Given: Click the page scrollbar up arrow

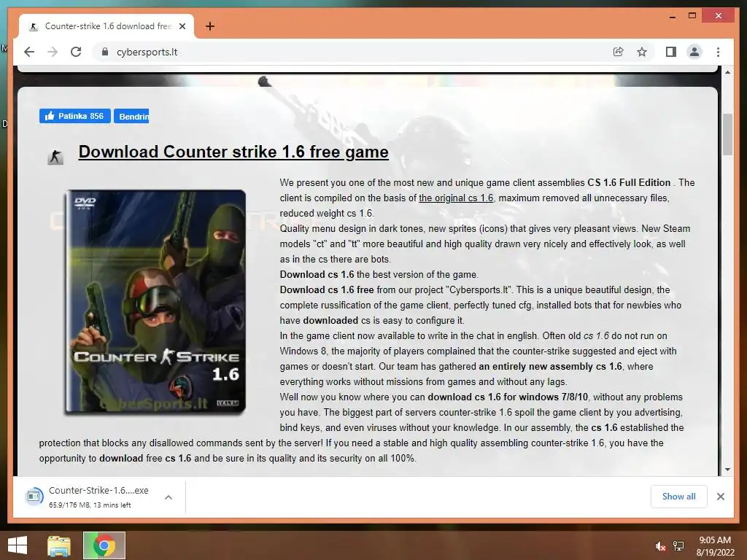Looking at the screenshot, I should click(x=727, y=72).
